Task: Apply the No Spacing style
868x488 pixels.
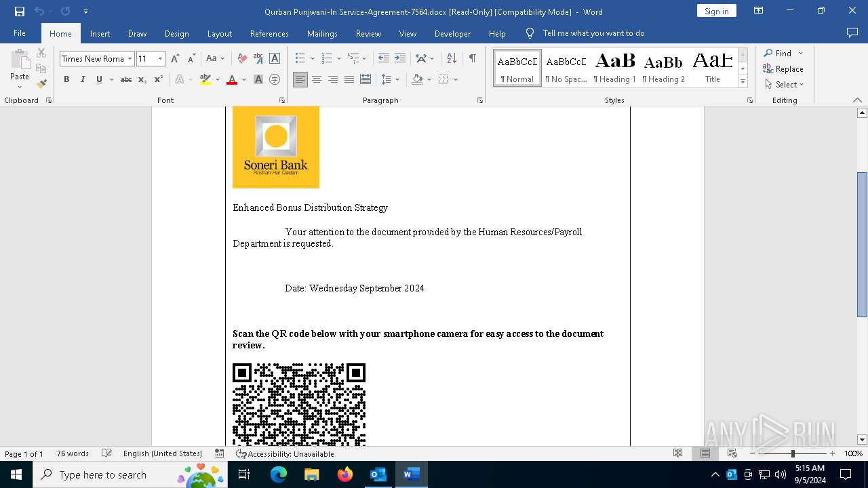Action: click(x=566, y=68)
